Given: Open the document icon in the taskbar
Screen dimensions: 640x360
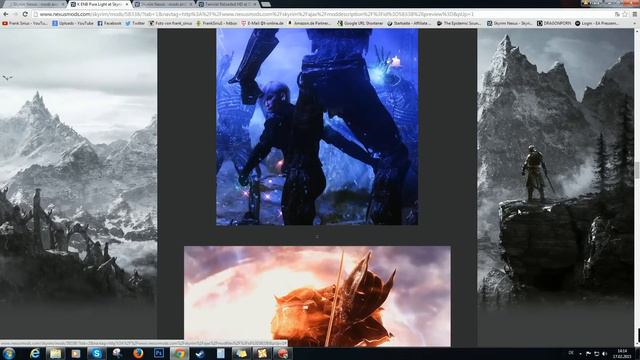Looking at the screenshot, I should coord(221,353).
